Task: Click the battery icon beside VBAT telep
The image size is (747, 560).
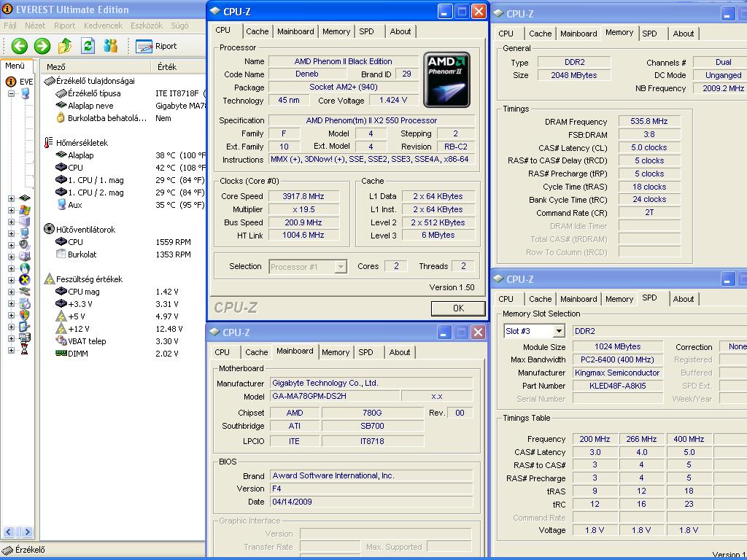Action: 61,341
